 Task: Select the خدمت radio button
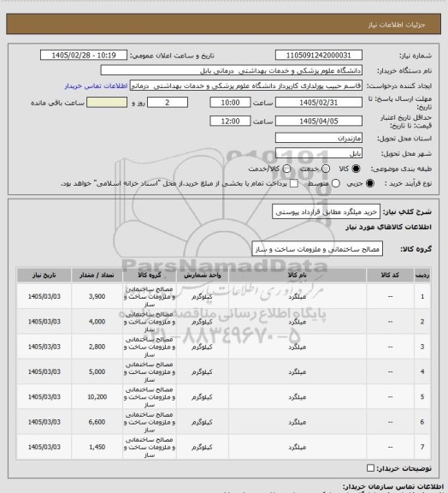[x=326, y=169]
